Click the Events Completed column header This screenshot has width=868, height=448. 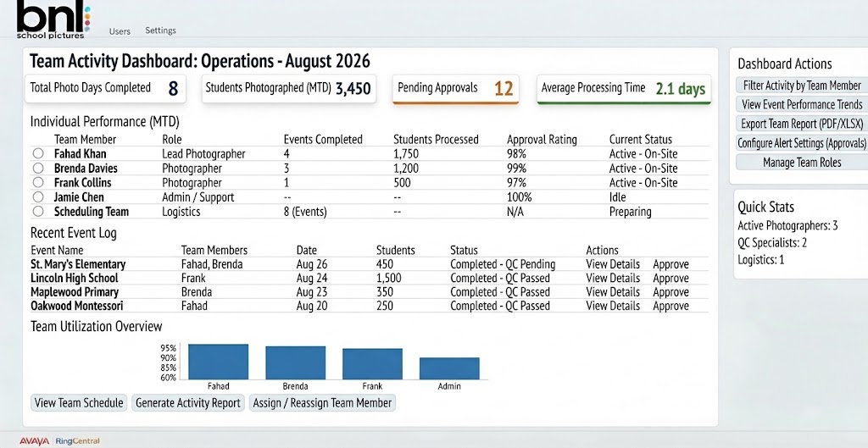click(323, 140)
